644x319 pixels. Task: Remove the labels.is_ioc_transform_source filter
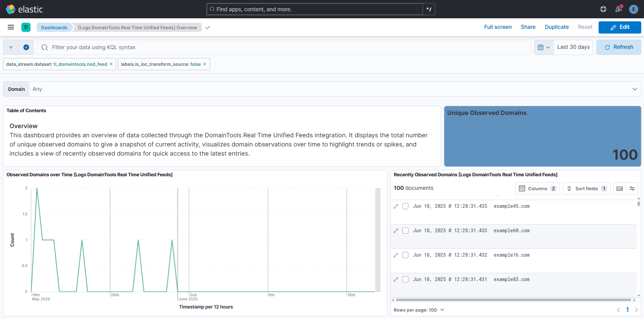tap(205, 64)
